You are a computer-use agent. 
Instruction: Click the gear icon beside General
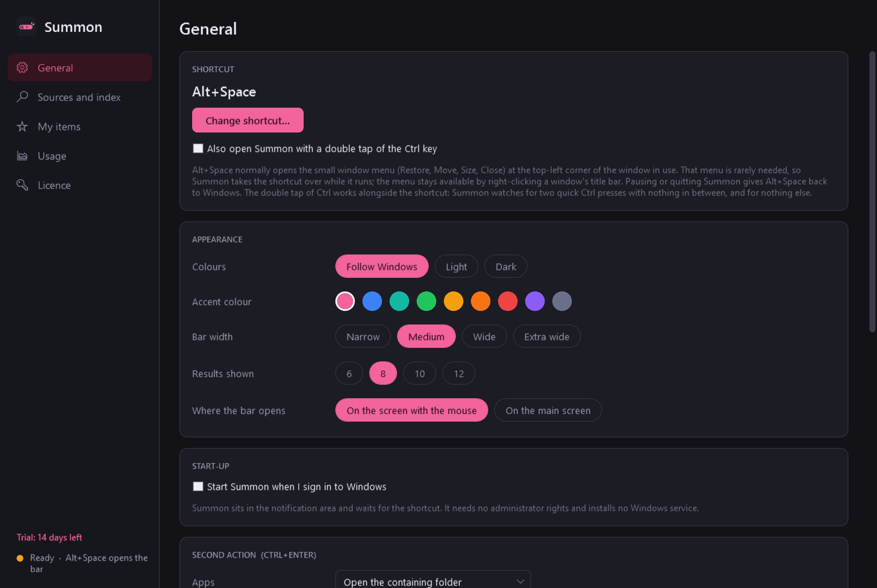click(x=22, y=67)
